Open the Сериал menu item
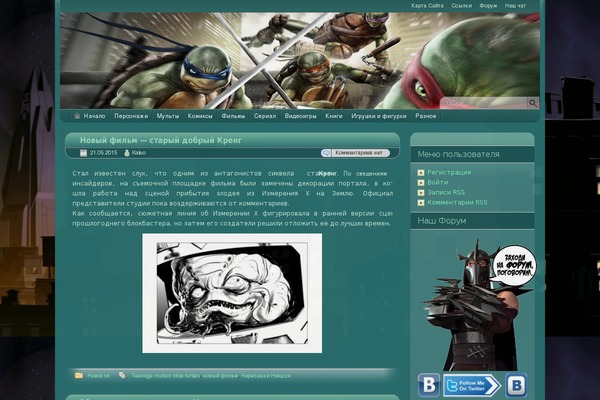The width and height of the screenshot is (600, 400). (x=265, y=116)
